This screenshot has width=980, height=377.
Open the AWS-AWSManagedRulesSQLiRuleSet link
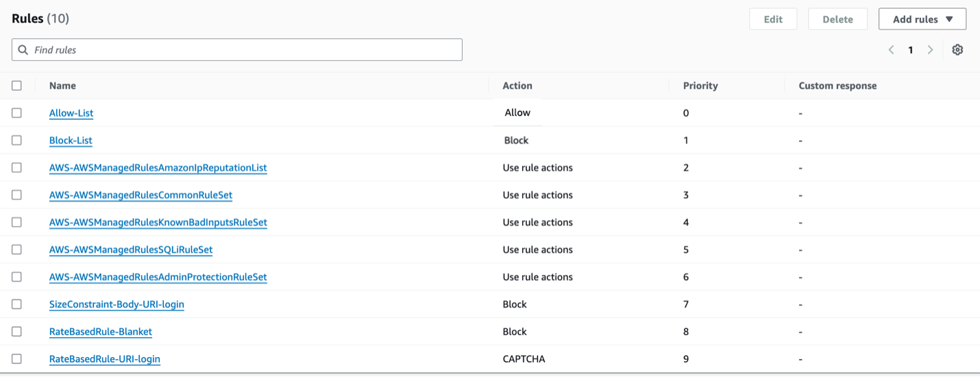pyautogui.click(x=131, y=250)
